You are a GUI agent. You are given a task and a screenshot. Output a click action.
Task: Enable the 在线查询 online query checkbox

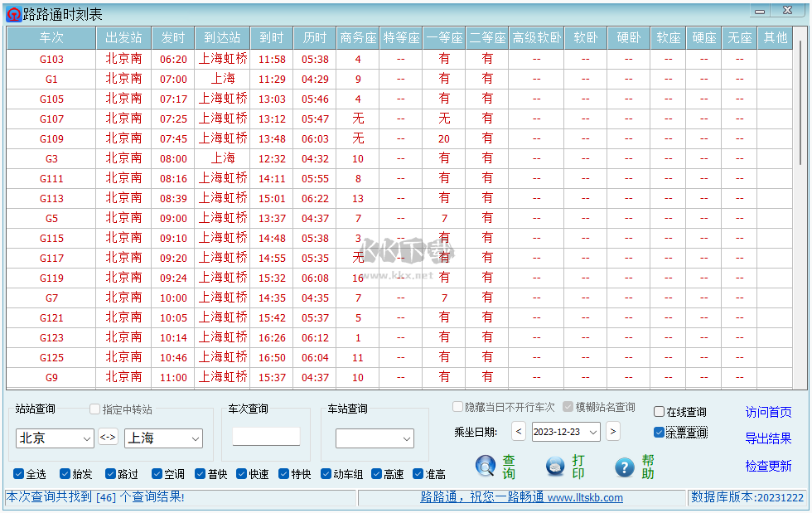tap(660, 412)
